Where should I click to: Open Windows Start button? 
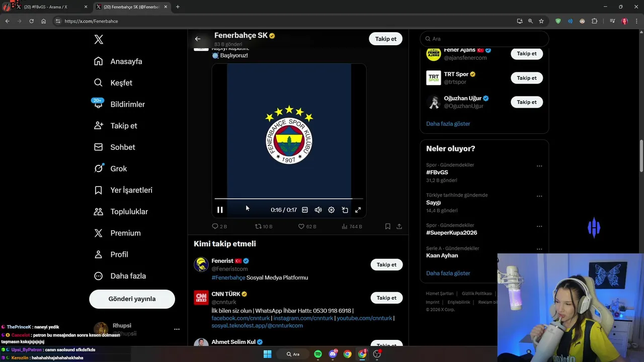267,354
